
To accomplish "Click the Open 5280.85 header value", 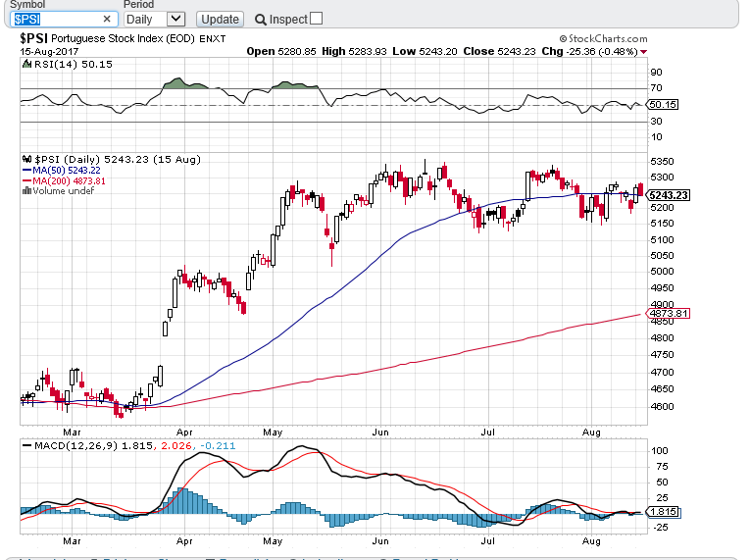I will (x=281, y=51).
